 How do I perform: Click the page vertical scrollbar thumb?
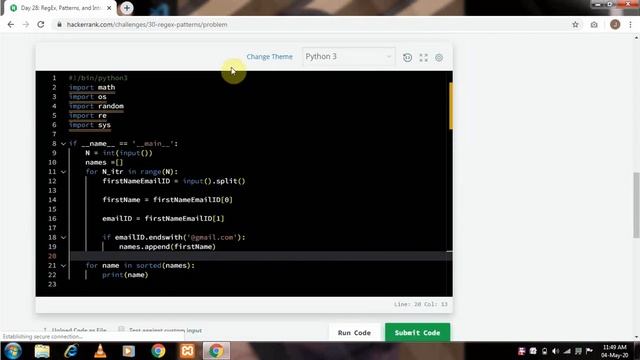pos(636,205)
